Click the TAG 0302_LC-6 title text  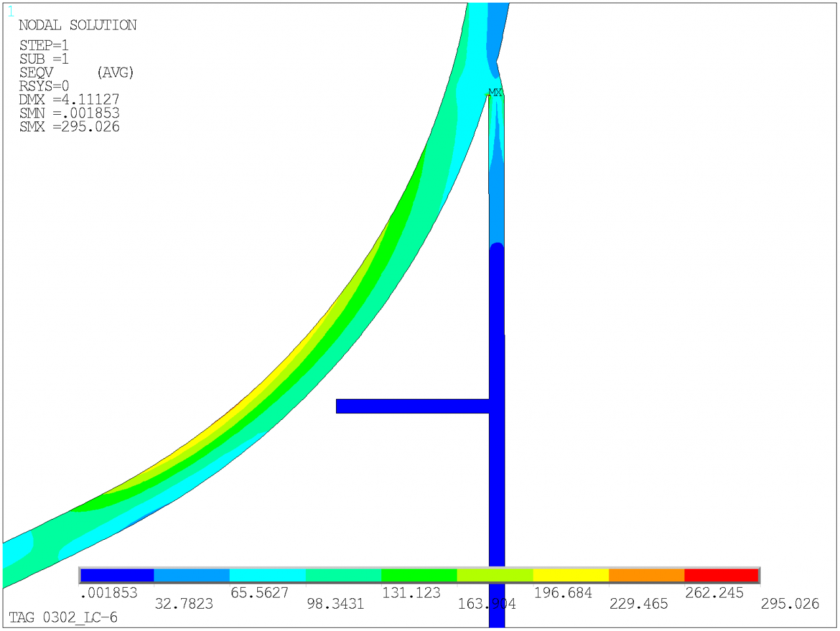(x=63, y=617)
